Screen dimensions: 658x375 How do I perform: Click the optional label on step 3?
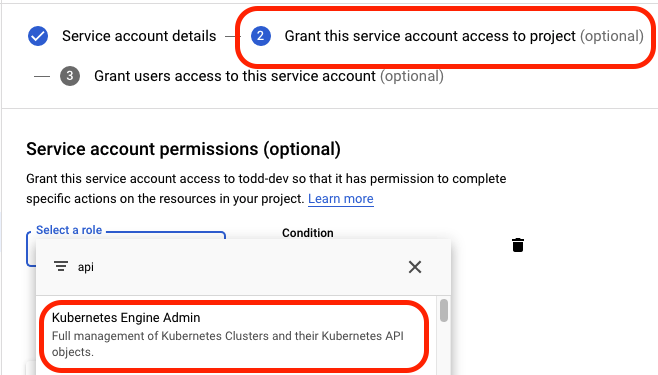point(412,76)
